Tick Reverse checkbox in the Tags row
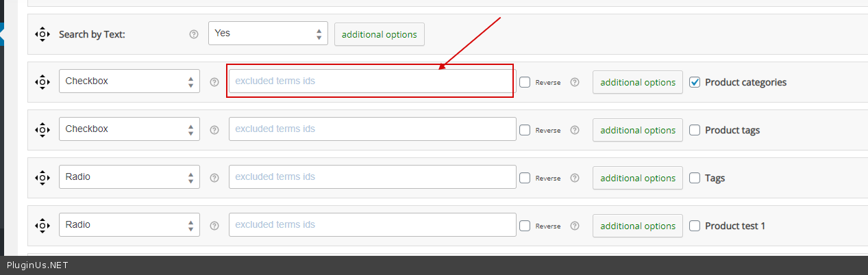868x275 pixels. 525,178
